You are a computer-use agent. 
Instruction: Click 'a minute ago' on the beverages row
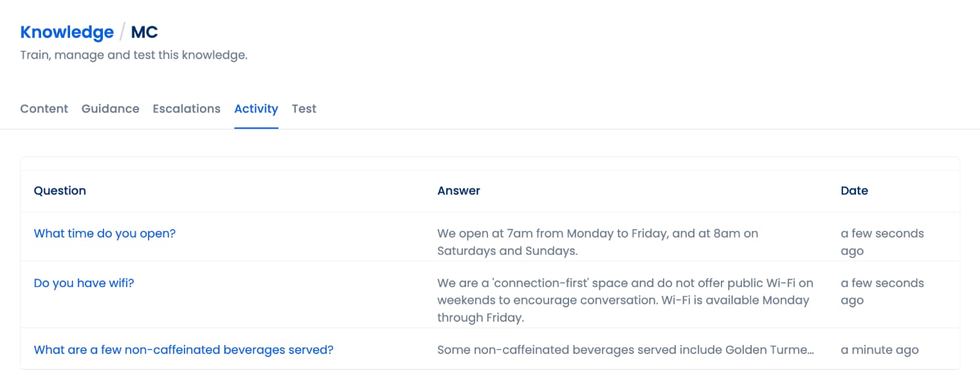pos(880,349)
